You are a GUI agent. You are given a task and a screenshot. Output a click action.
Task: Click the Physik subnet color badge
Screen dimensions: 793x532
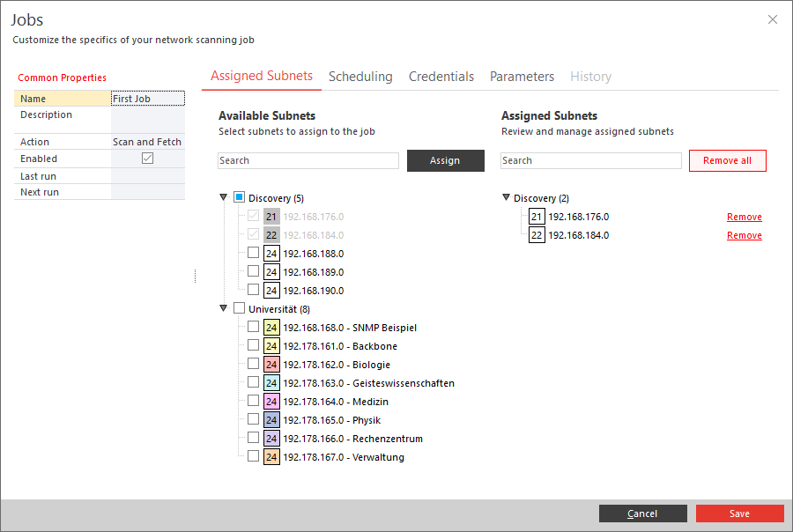tap(271, 420)
